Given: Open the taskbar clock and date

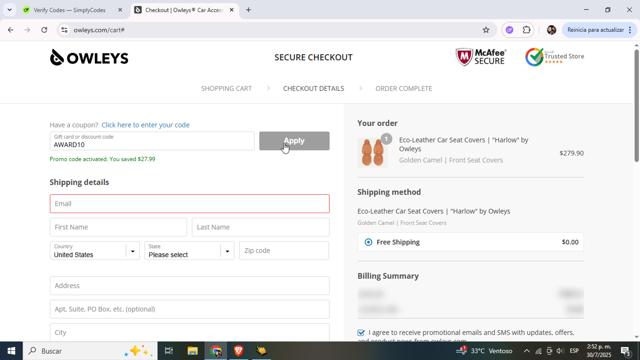Looking at the screenshot, I should coord(599,351).
